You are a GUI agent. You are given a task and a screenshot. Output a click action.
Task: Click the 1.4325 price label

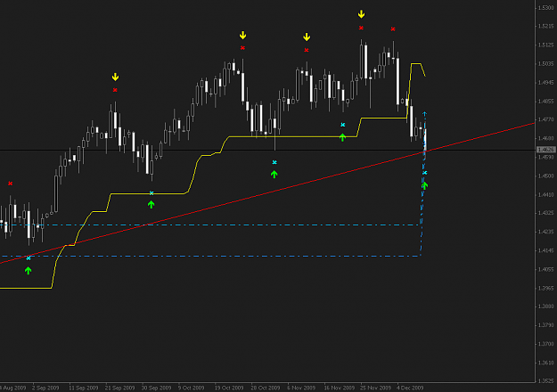coord(545,213)
